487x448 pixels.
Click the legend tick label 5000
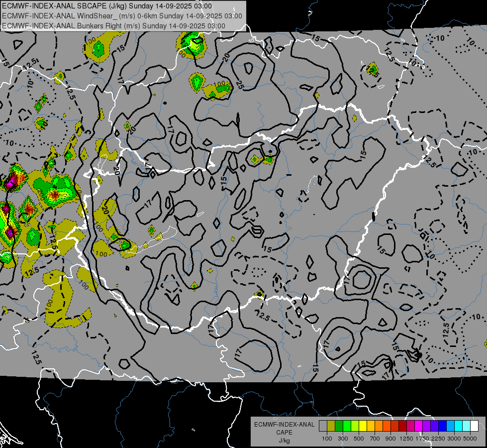click(470, 439)
